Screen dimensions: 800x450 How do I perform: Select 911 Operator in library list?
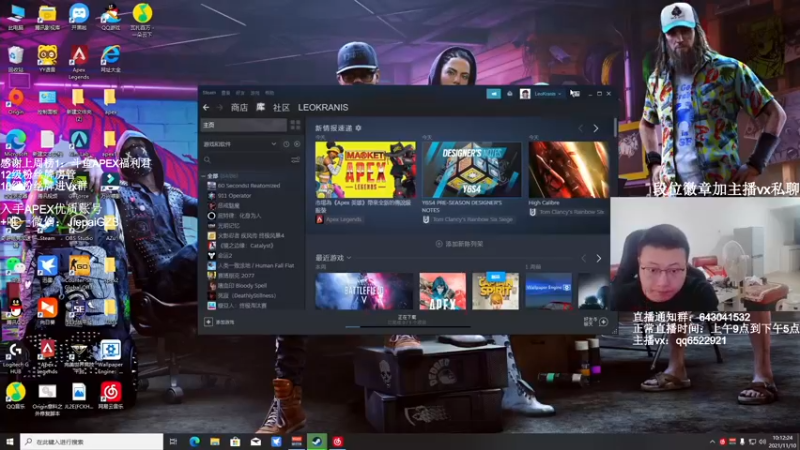pos(234,196)
